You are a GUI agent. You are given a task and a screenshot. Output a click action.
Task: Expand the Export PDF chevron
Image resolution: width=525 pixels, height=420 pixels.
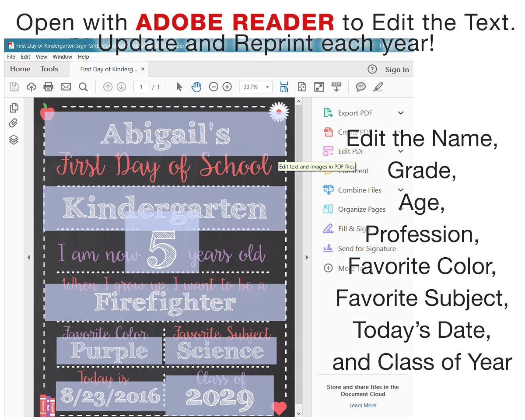401,113
